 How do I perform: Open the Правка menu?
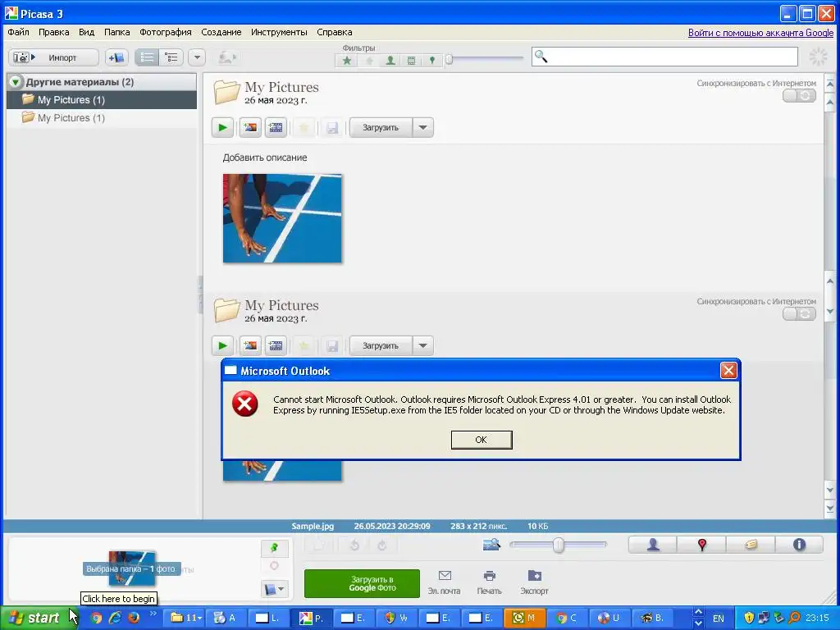click(53, 32)
